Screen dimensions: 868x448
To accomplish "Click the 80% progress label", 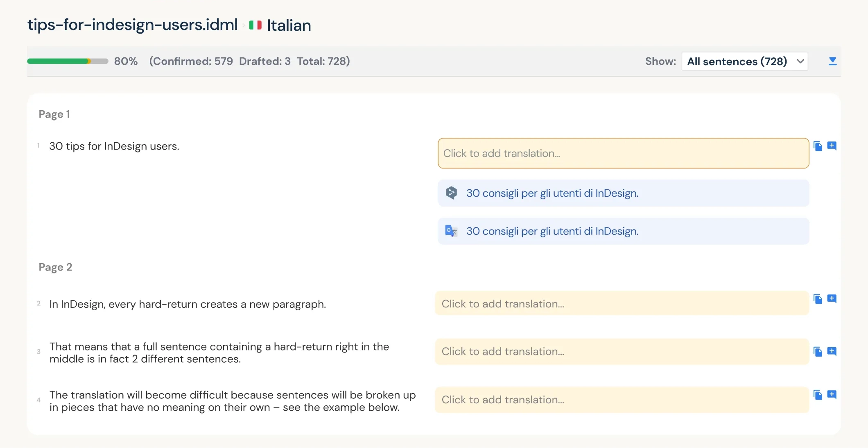I will 126,61.
